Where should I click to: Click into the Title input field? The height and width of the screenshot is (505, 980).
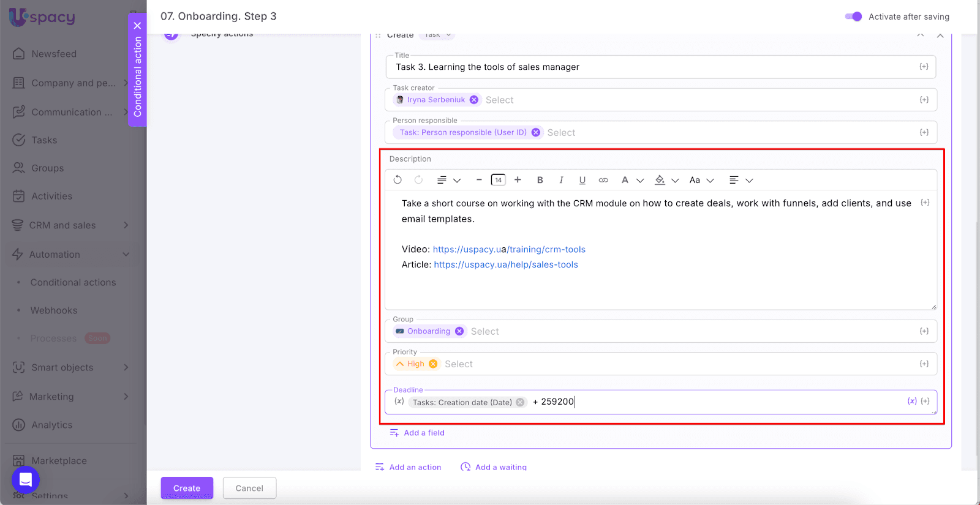(649, 67)
